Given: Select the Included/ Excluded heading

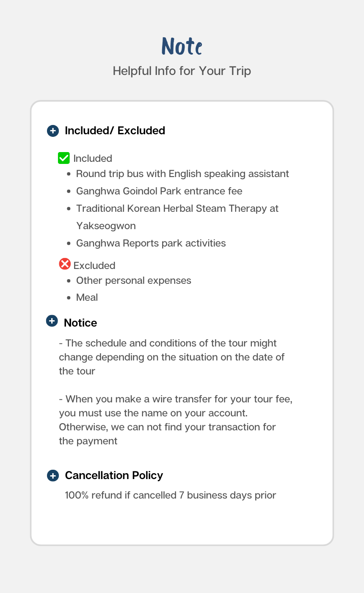Looking at the screenshot, I should (x=115, y=131).
